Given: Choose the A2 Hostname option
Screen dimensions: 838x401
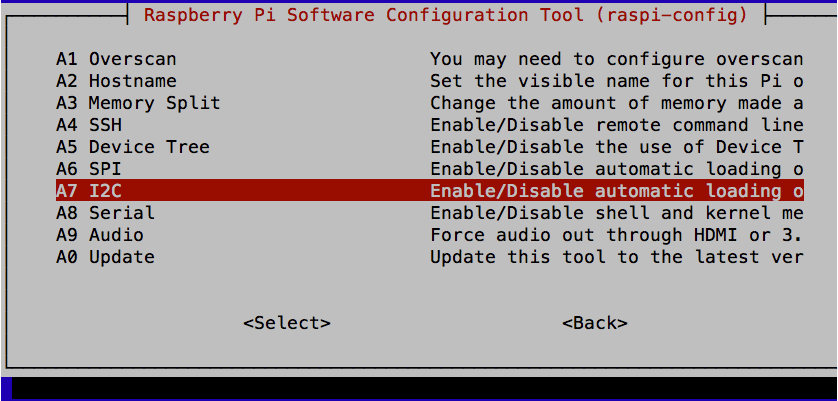Looking at the screenshot, I should click(116, 81).
